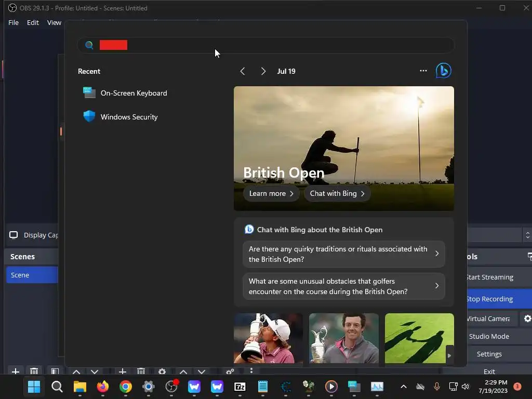Open the blue swirl app on the taskbar
532x399 pixels.
coord(286,387)
